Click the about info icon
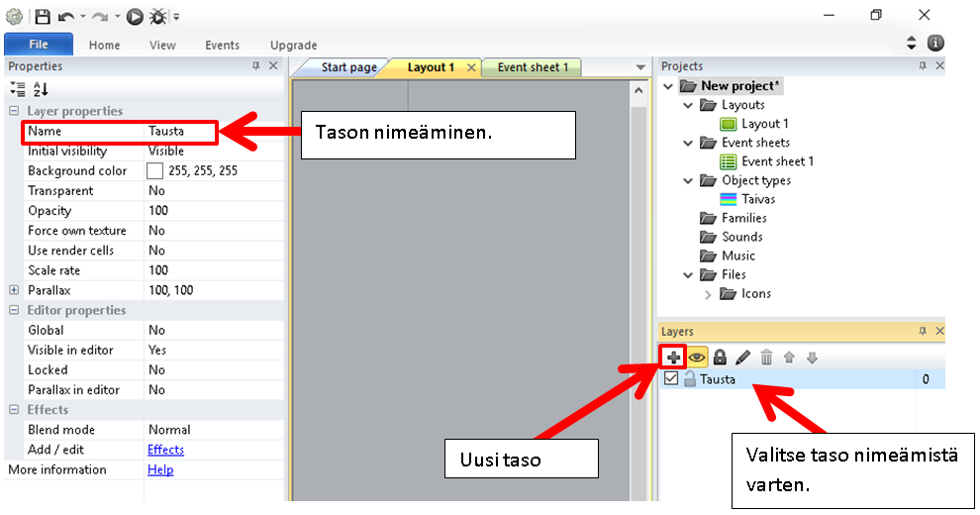The image size is (980, 515). [x=934, y=44]
